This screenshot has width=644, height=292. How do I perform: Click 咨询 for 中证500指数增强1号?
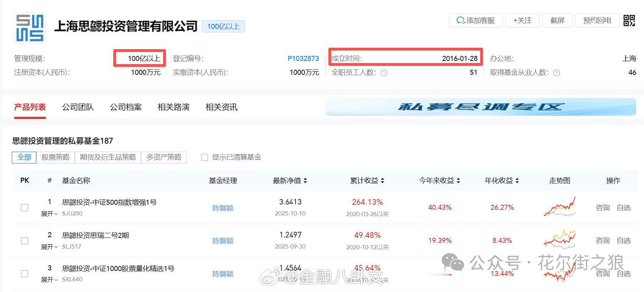603,208
